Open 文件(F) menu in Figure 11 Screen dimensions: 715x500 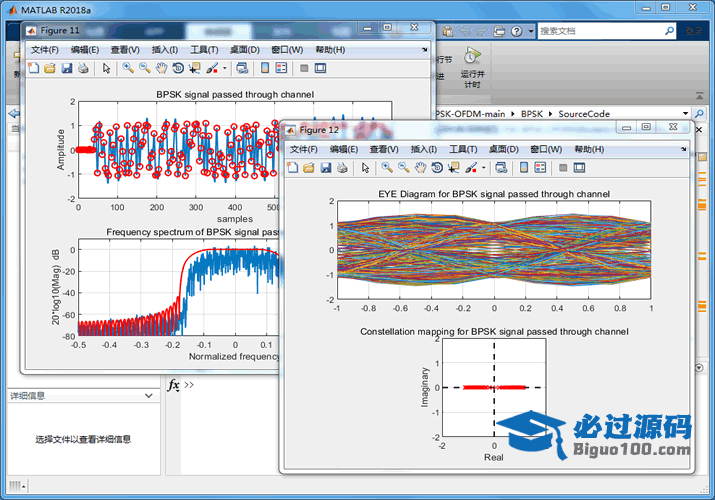45,50
